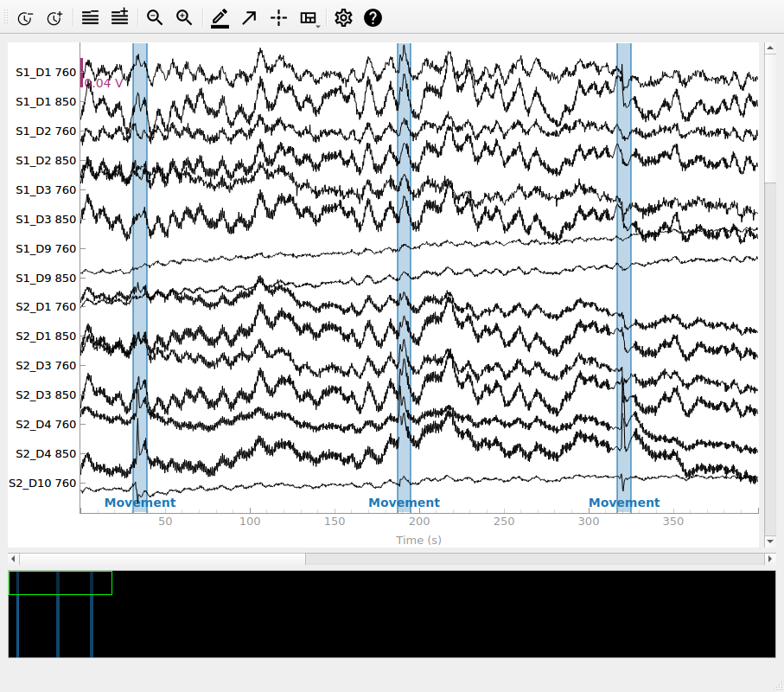
Task: Click the vertical scrollbar up arrow
Action: (770, 48)
